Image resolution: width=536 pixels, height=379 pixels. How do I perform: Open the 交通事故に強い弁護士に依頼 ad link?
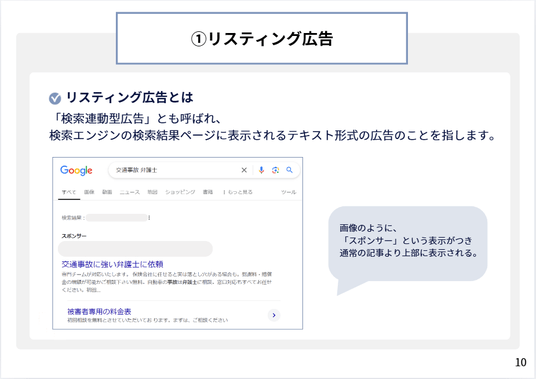[112, 264]
